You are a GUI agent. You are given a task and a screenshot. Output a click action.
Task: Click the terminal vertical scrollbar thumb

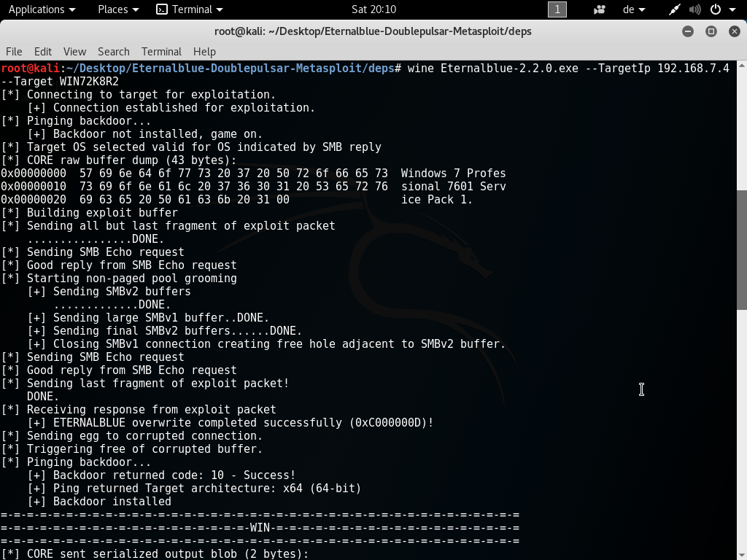tap(741, 250)
